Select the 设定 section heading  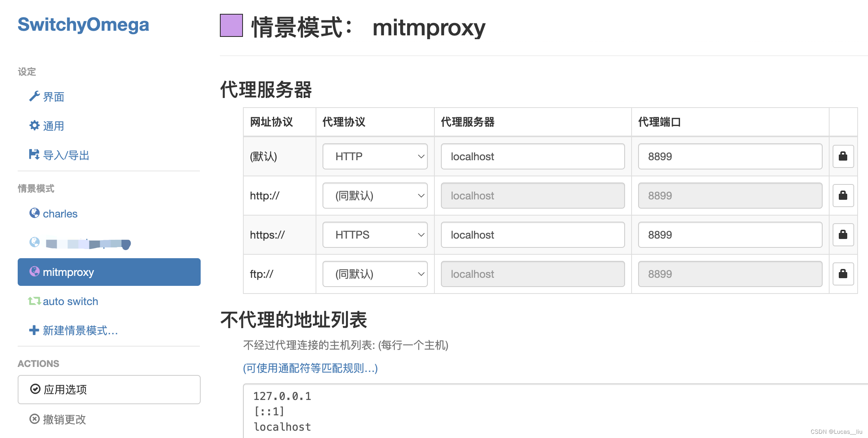coord(26,71)
